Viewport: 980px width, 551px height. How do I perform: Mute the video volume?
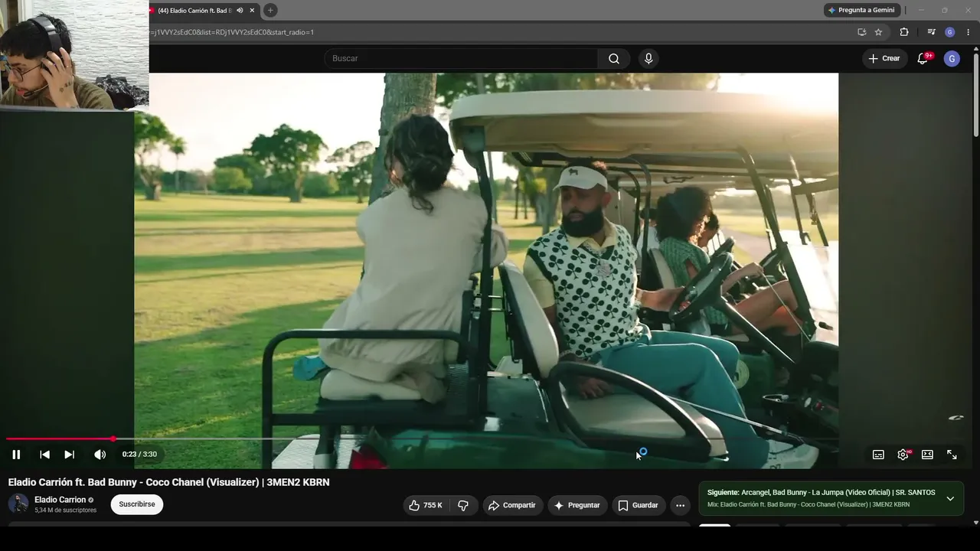pos(100,455)
